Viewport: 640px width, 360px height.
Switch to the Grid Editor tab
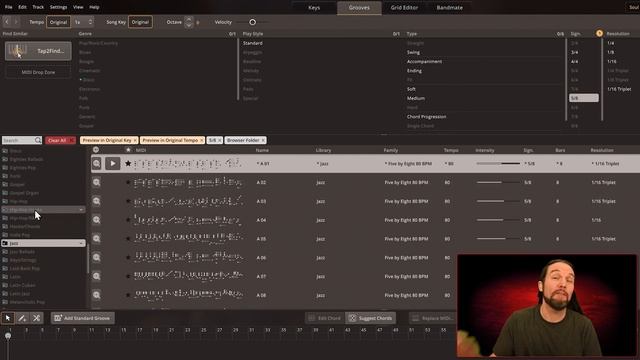404,8
